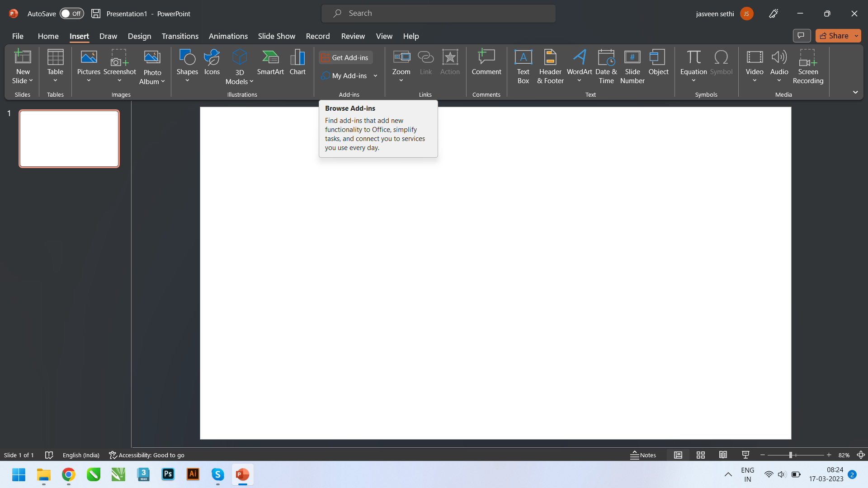Expand the Video dropdown arrow
Screen dimensions: 868x488
pos(755,81)
